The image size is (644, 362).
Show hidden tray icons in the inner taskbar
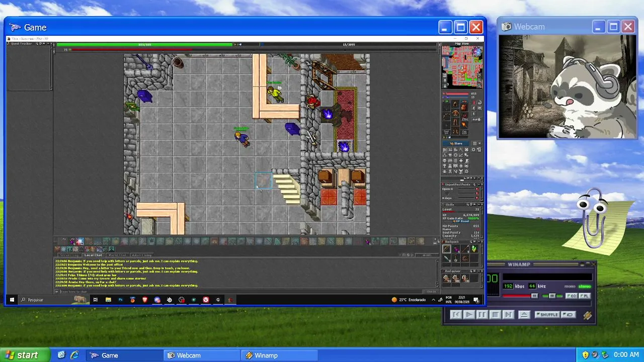pos(433,300)
